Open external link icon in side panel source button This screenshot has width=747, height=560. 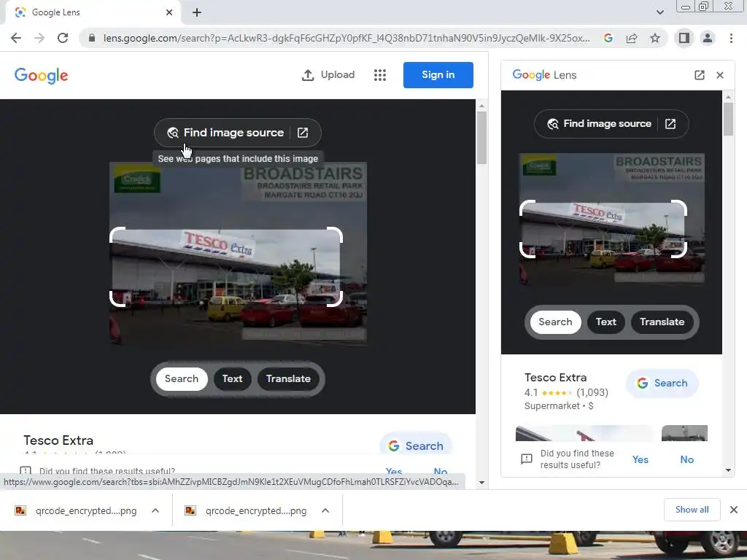pos(670,124)
